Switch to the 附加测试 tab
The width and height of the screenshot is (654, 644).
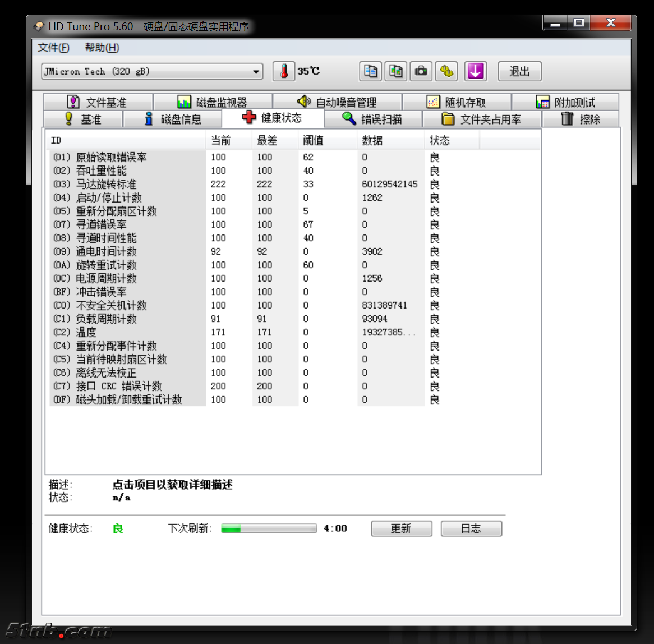pos(565,102)
